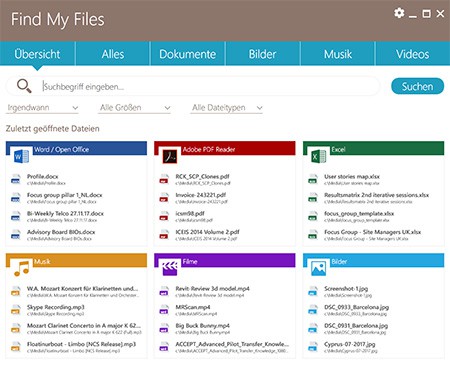450x369 pixels.
Task: Click spreadsheet icon beside Resultsmatrix 2nd iterative sessions.xlsx
Action: point(313,198)
